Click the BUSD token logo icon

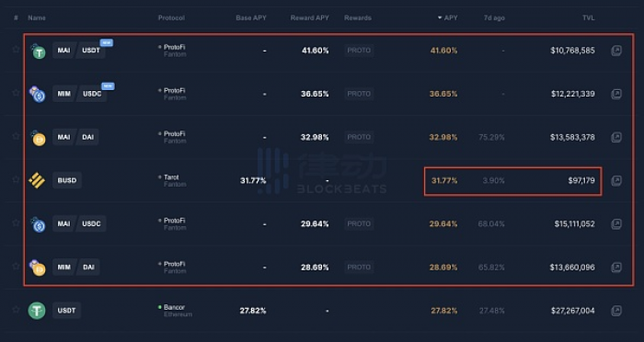(37, 180)
